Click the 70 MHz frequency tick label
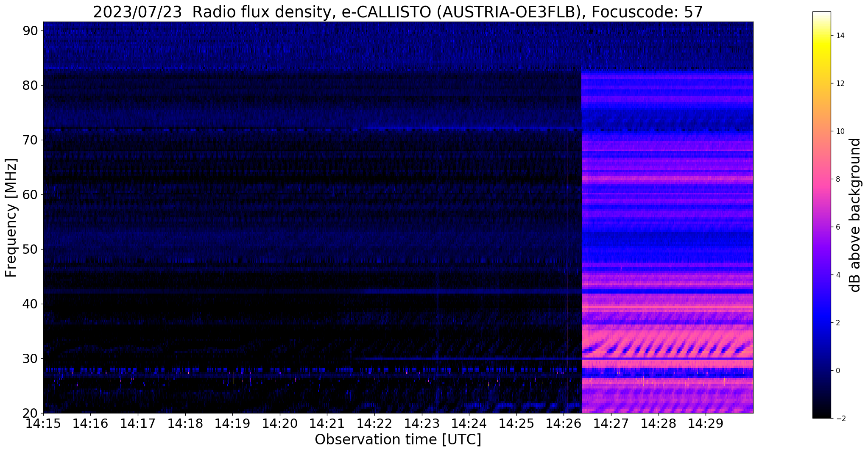The image size is (868, 452). coord(31,140)
